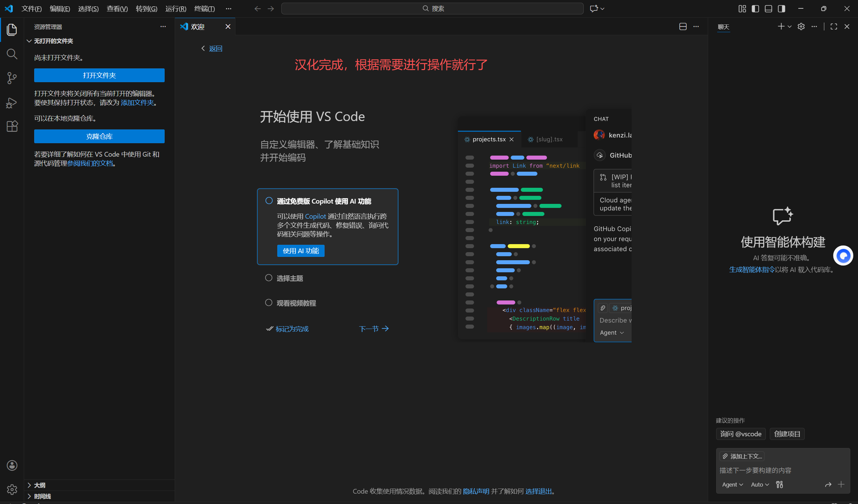The height and width of the screenshot is (504, 858).
Task: Open the 查看(V) menu
Action: (117, 8)
